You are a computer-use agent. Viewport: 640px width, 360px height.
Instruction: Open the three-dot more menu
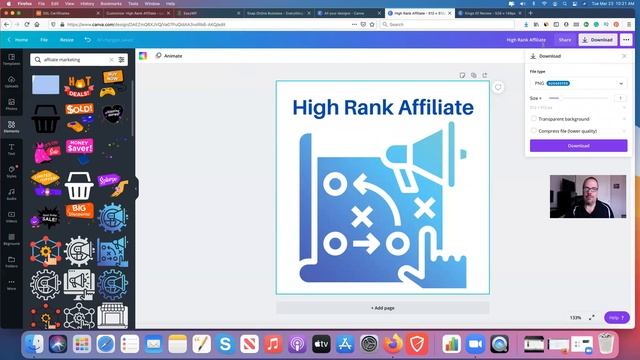coord(626,40)
